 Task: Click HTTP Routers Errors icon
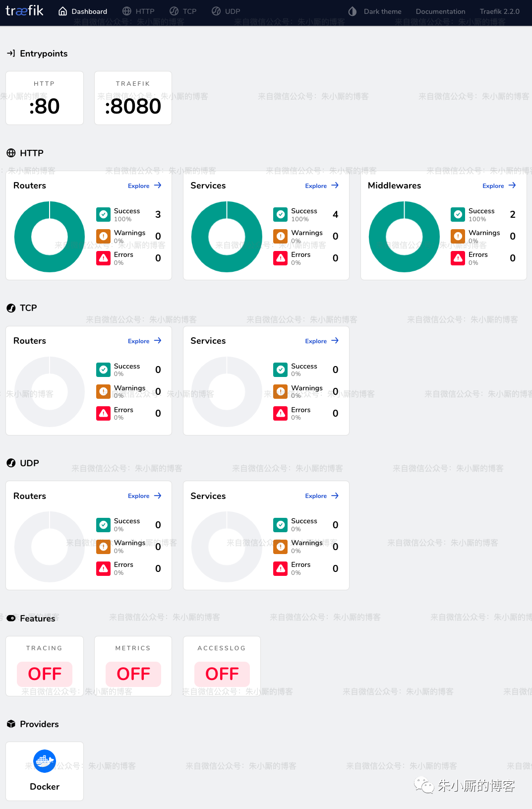(x=104, y=258)
